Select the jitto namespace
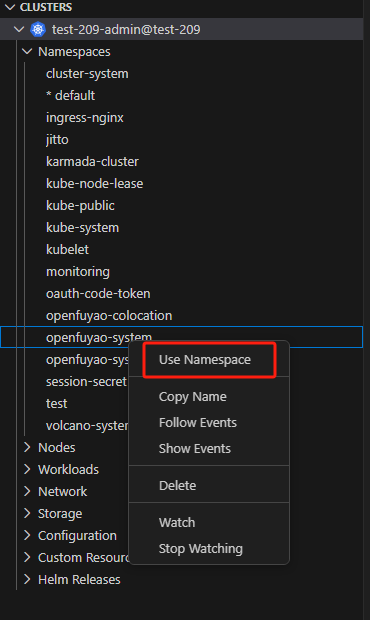Screen dimensions: 370x620 tap(57, 140)
